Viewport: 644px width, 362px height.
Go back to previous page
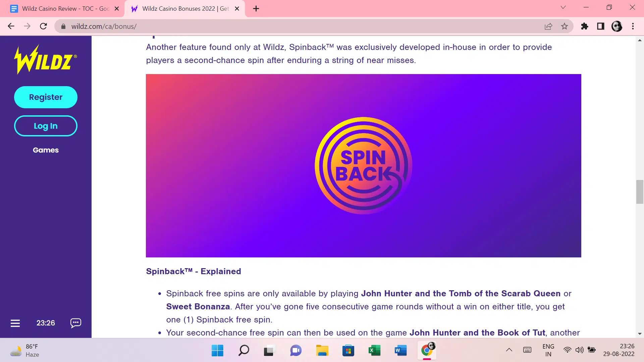click(x=11, y=26)
